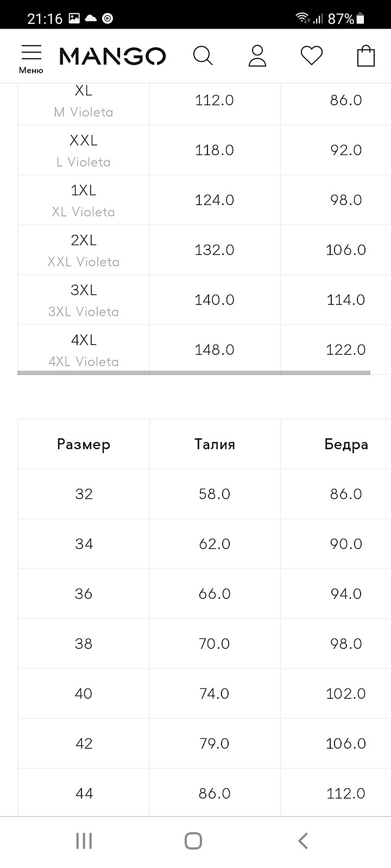Tap Android home button
Image resolution: width=391 pixels, height=868 pixels.
(193, 841)
